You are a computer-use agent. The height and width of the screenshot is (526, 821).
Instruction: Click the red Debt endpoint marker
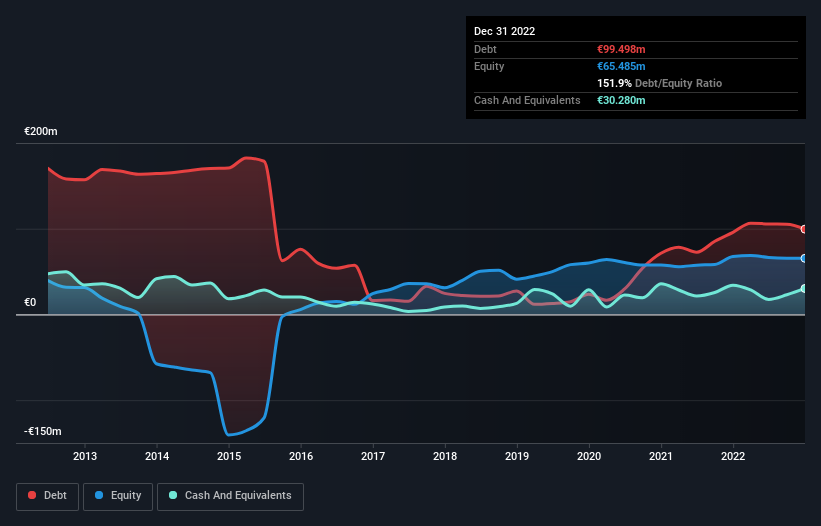tap(804, 229)
